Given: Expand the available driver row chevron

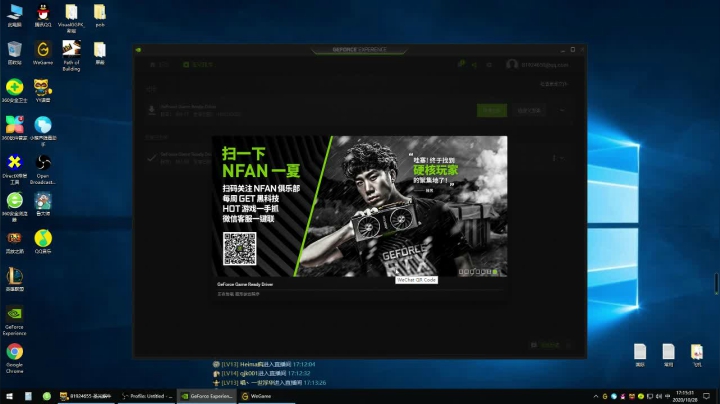Looking at the screenshot, I should click(562, 110).
